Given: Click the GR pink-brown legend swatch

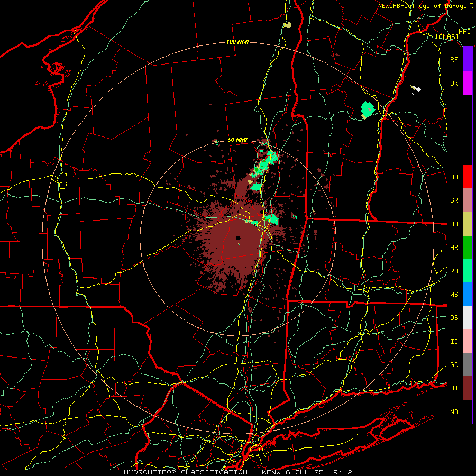Looking at the screenshot, I should coord(467,200).
